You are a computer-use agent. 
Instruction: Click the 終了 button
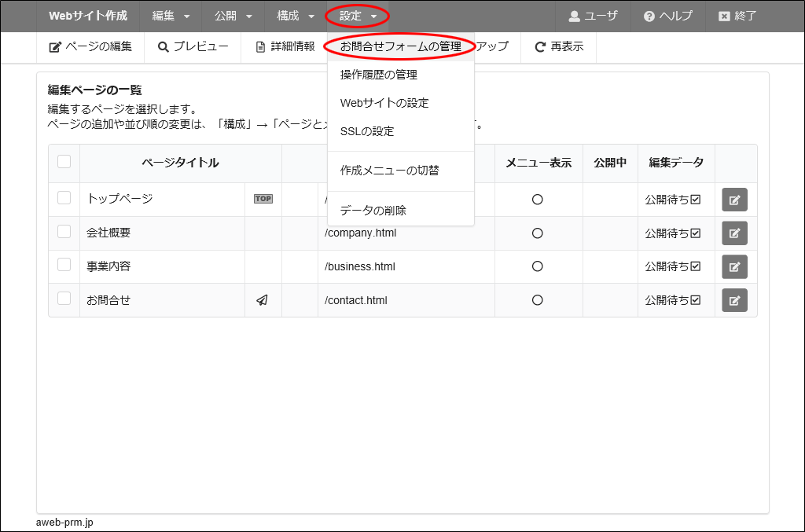(x=737, y=16)
